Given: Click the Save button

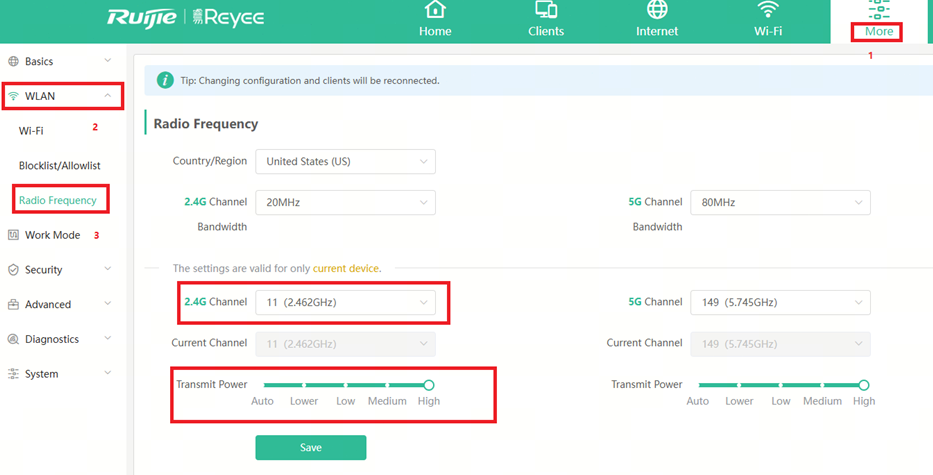Looking at the screenshot, I should click(x=310, y=447).
